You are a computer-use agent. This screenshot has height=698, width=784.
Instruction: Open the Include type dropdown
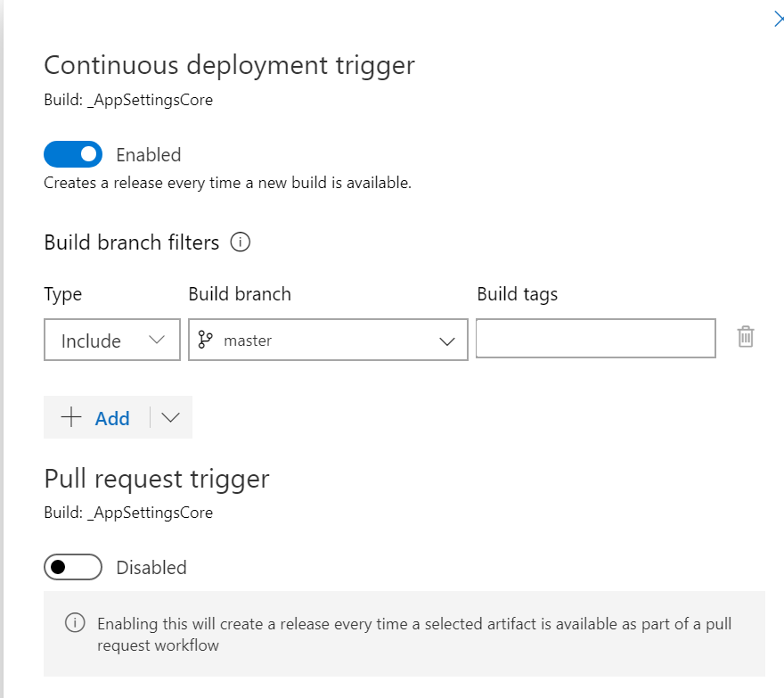[112, 341]
